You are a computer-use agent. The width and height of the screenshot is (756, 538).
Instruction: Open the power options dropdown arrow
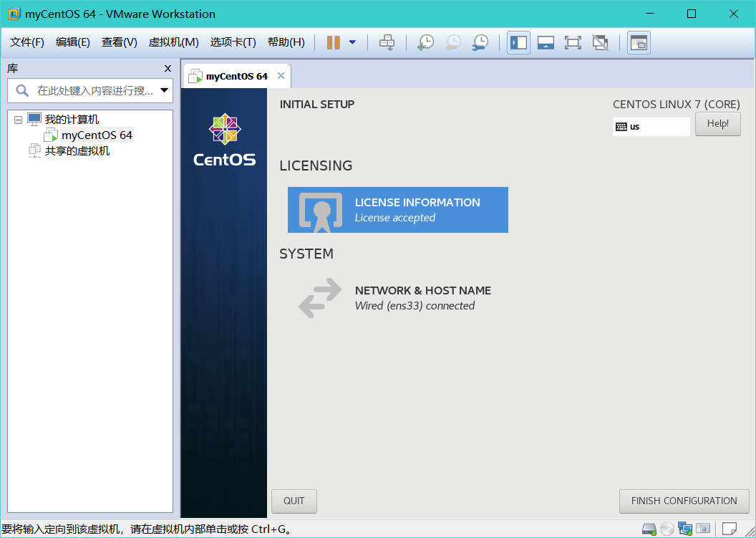pos(352,42)
